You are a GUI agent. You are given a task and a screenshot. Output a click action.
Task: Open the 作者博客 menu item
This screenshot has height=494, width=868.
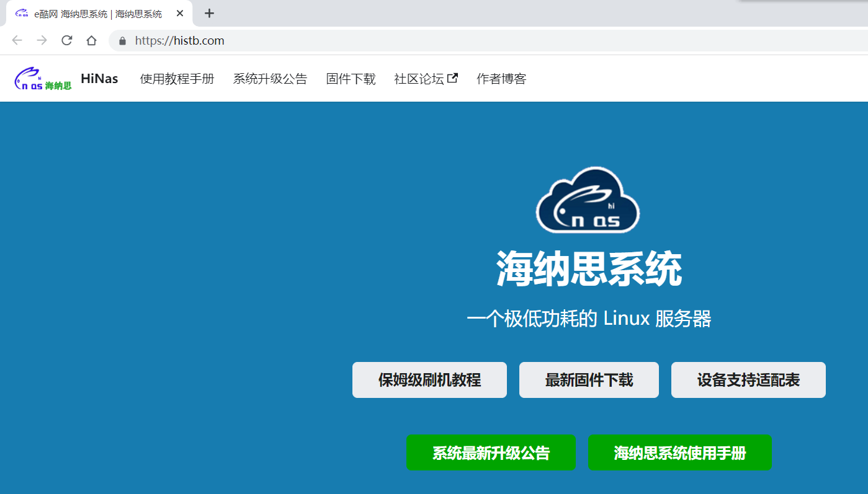pyautogui.click(x=501, y=79)
